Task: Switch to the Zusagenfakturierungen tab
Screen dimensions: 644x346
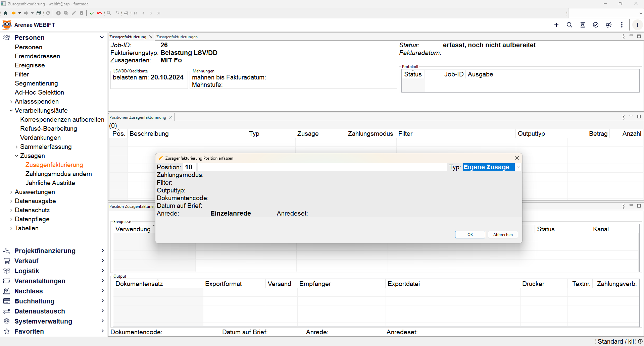Action: pos(177,37)
